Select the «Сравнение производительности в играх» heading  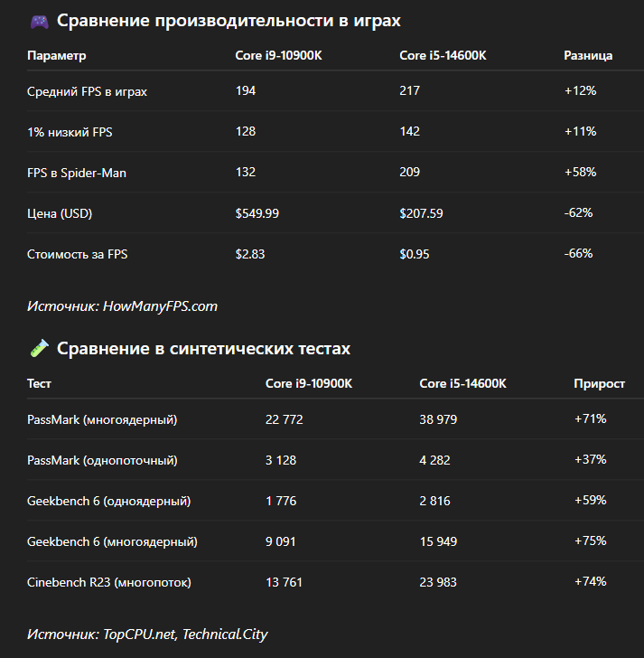[229, 21]
